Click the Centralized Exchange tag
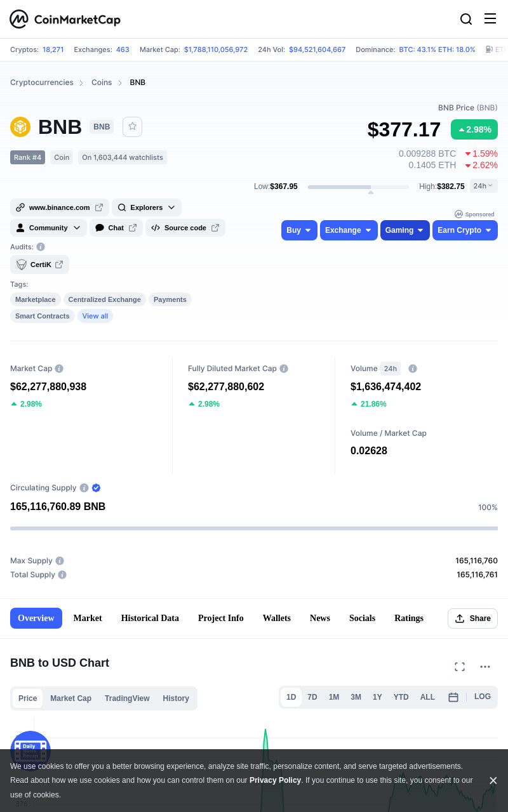The height and width of the screenshot is (812, 508). pos(105,299)
